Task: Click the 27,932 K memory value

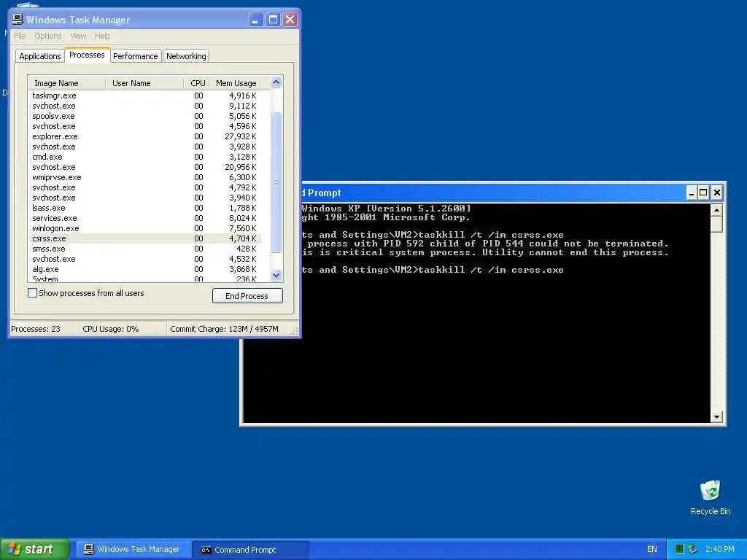Action: tap(241, 136)
